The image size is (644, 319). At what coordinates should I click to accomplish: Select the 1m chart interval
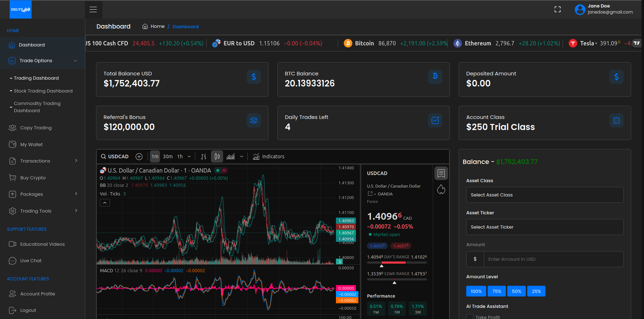(x=155, y=156)
